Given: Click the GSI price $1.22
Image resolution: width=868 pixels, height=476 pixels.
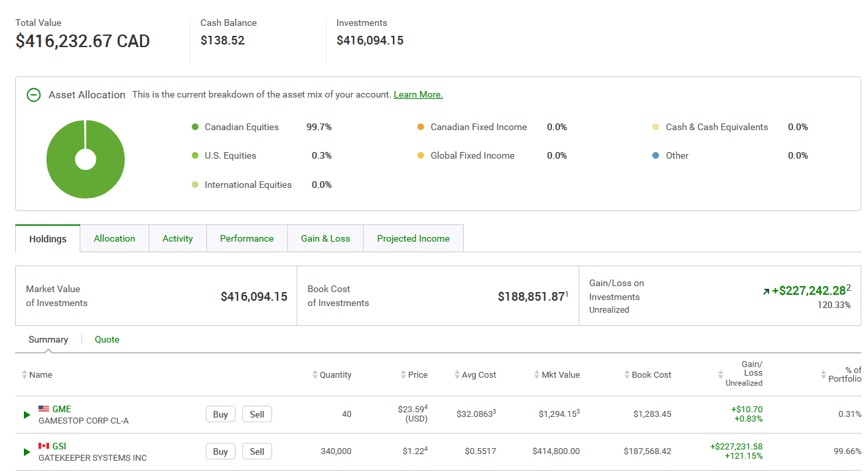Looking at the screenshot, I should tap(413, 451).
